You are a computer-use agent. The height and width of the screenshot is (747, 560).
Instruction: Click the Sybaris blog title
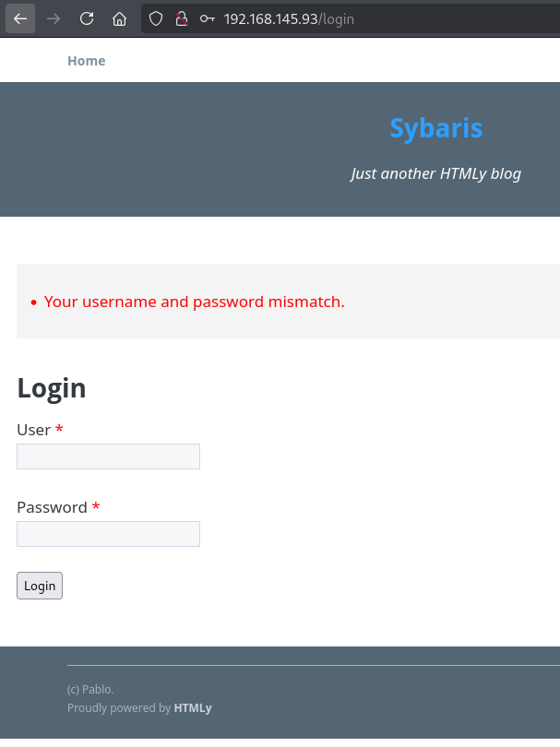(x=435, y=128)
